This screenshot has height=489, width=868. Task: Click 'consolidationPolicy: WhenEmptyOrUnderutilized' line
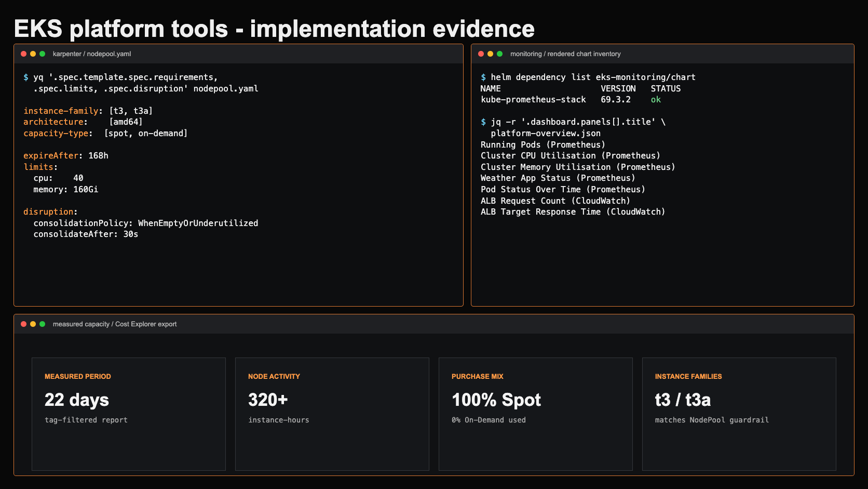point(146,223)
